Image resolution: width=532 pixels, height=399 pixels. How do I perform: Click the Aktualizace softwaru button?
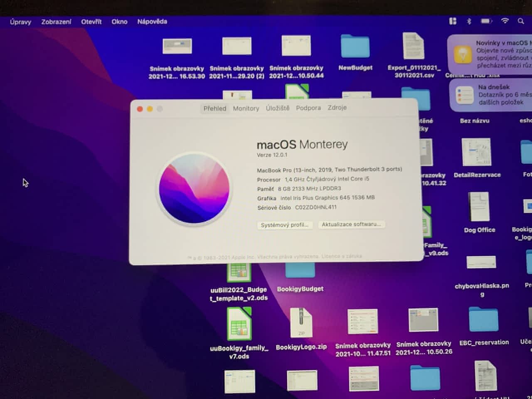point(351,224)
